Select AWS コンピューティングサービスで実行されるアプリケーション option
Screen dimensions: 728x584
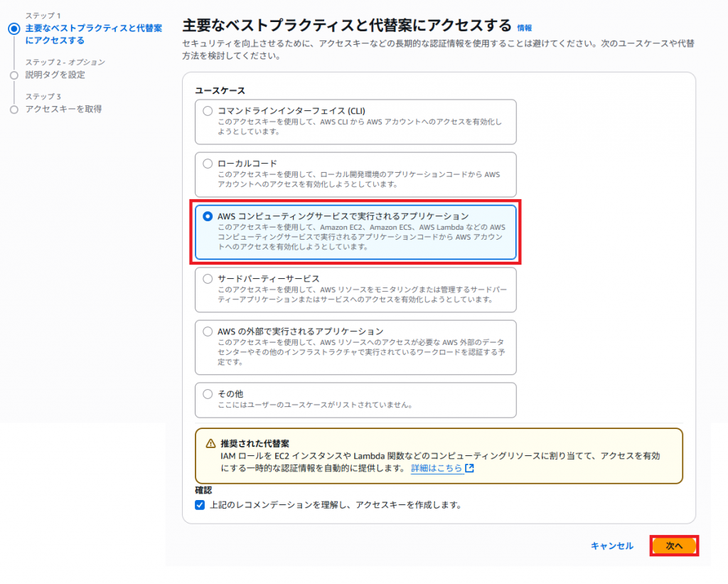tap(208, 216)
